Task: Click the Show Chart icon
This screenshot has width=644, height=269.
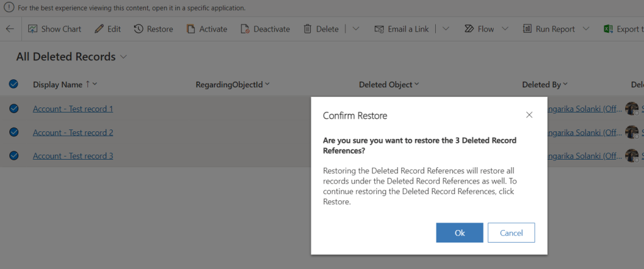Action: pyautogui.click(x=33, y=29)
